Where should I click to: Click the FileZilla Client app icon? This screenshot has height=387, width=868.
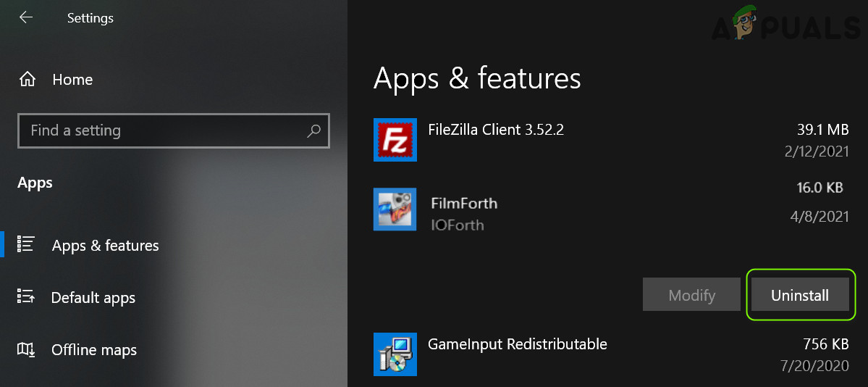395,140
